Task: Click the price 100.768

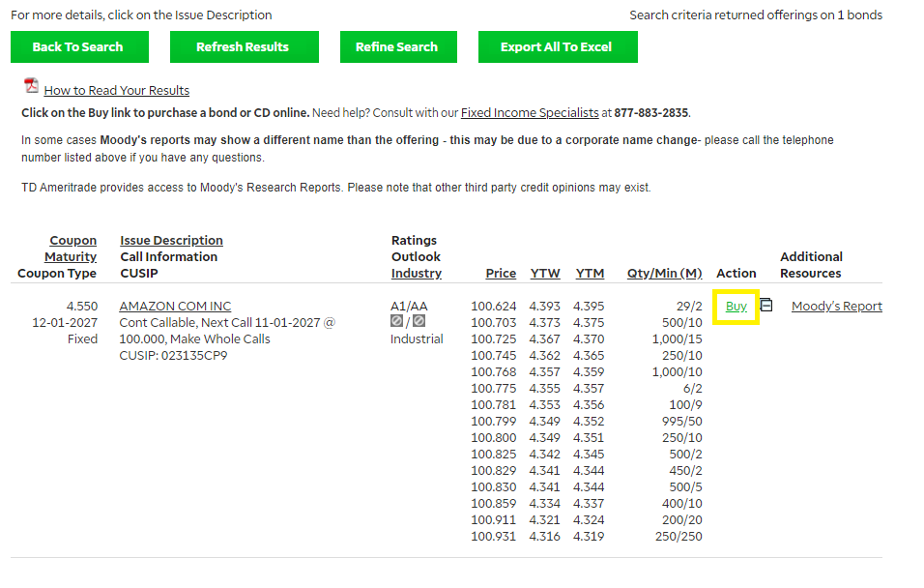Action: [x=493, y=372]
